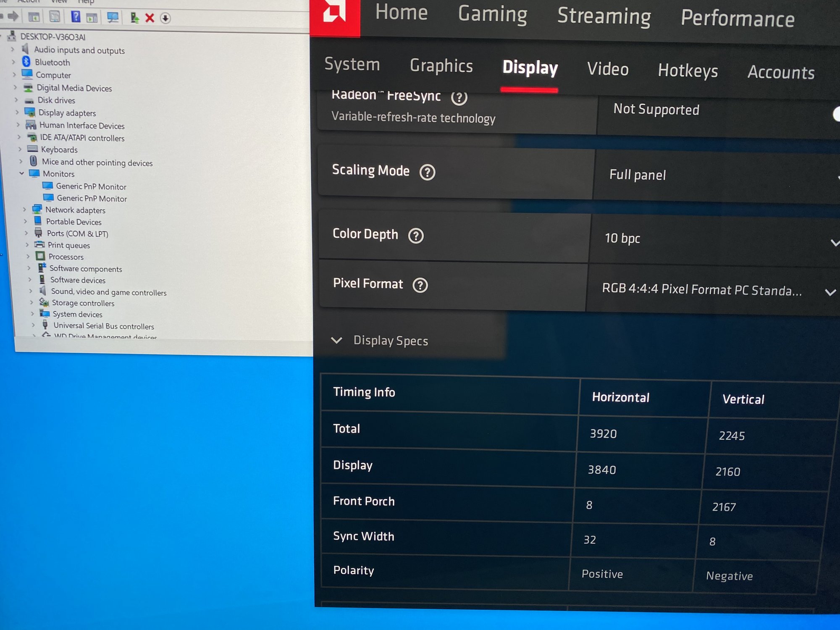The image size is (840, 630).
Task: Click the Update device driver icon
Action: click(134, 18)
